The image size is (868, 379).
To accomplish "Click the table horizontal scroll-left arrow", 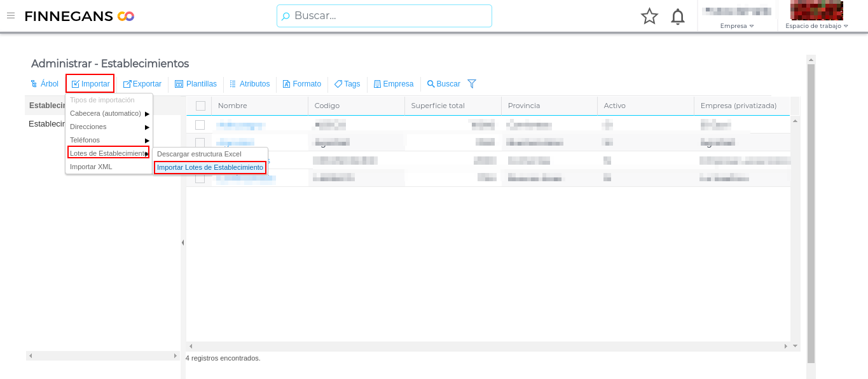I will (x=190, y=346).
